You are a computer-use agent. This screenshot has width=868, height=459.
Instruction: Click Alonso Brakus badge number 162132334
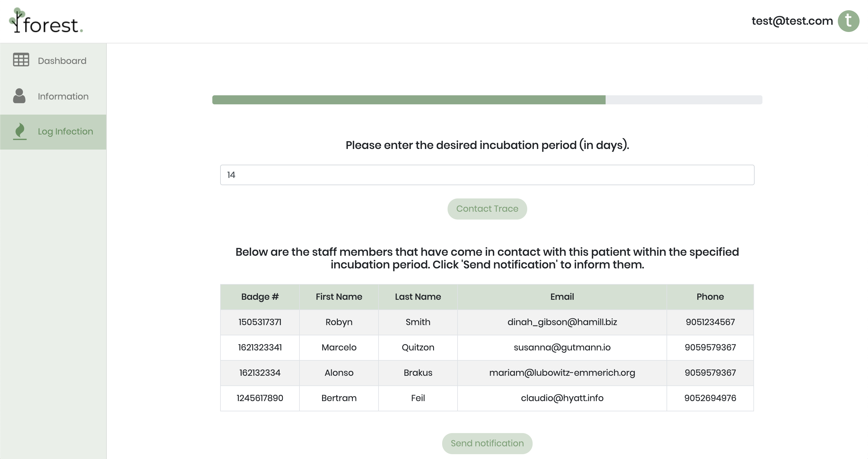(x=260, y=373)
